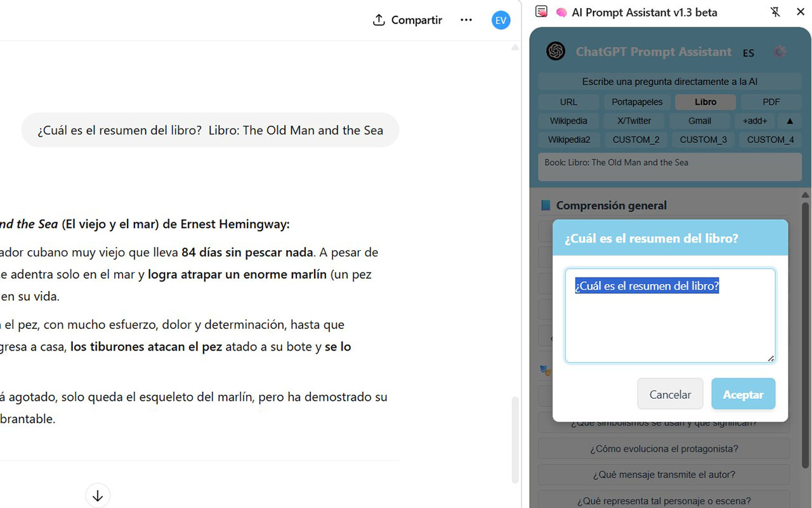Viewport: 812px width, 508px height.
Task: Click the chat page vertical scrollbar
Action: click(x=515, y=439)
